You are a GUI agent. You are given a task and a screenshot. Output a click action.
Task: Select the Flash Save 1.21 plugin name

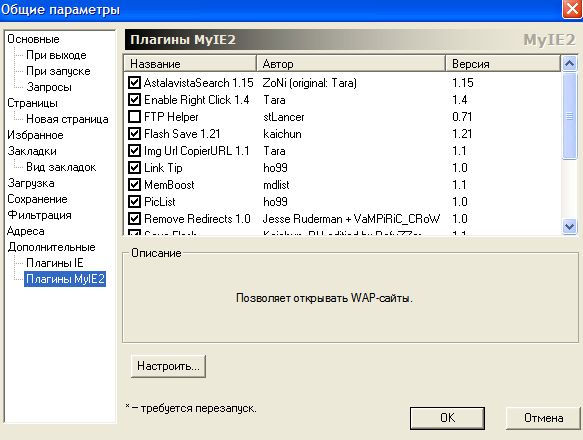click(x=182, y=134)
